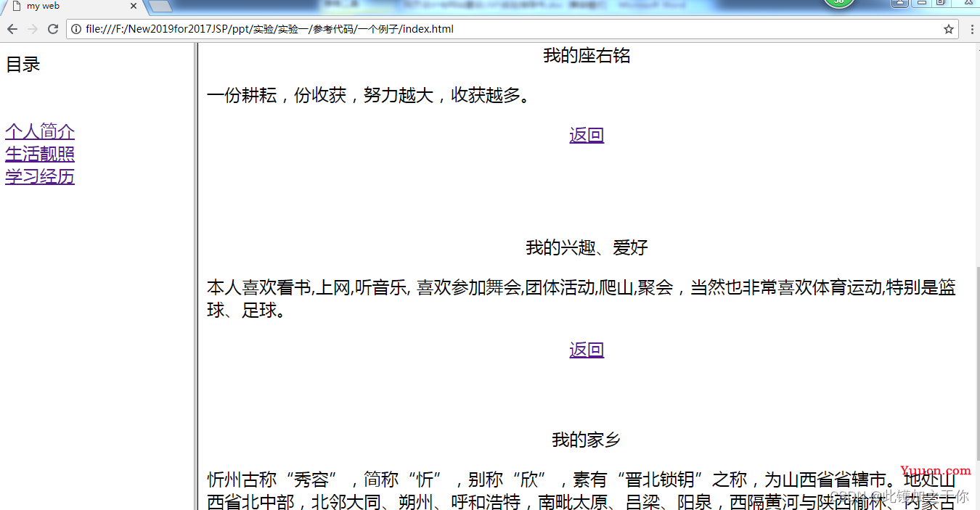Screen dimensions: 980x510
Task: Click the forward navigation arrow
Action: 33,29
